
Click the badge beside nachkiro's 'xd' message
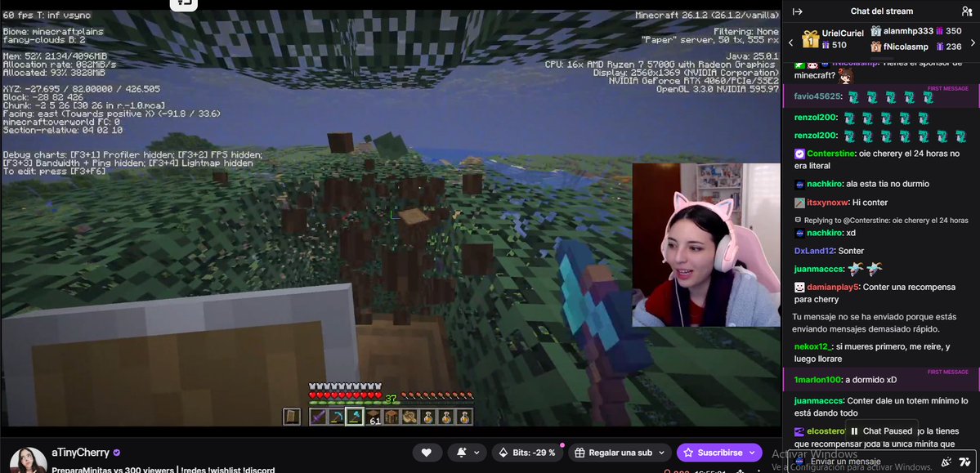tap(799, 233)
